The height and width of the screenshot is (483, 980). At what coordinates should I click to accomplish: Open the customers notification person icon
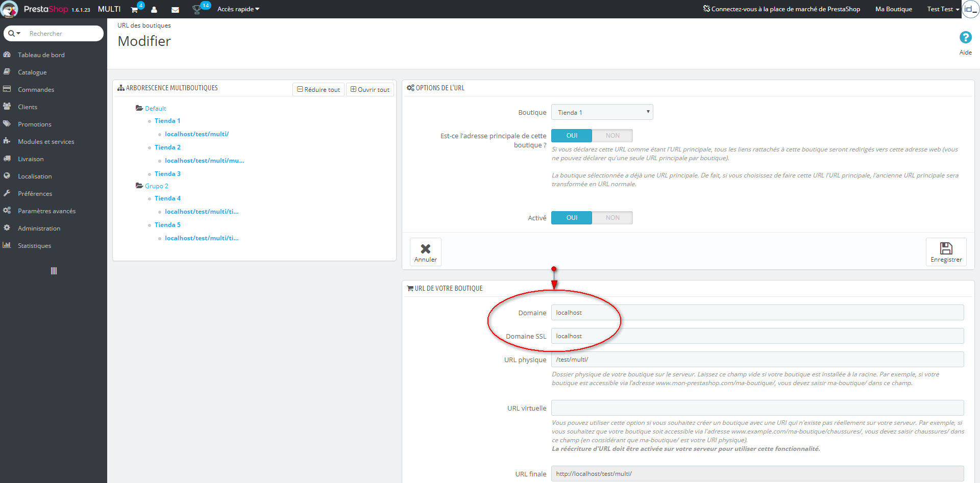(154, 10)
